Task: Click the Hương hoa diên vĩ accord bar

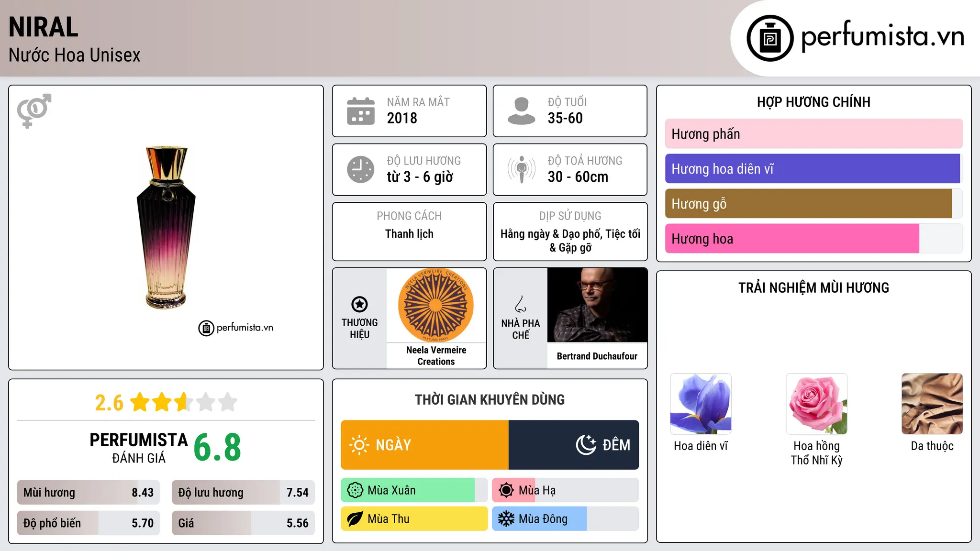Action: point(813,169)
